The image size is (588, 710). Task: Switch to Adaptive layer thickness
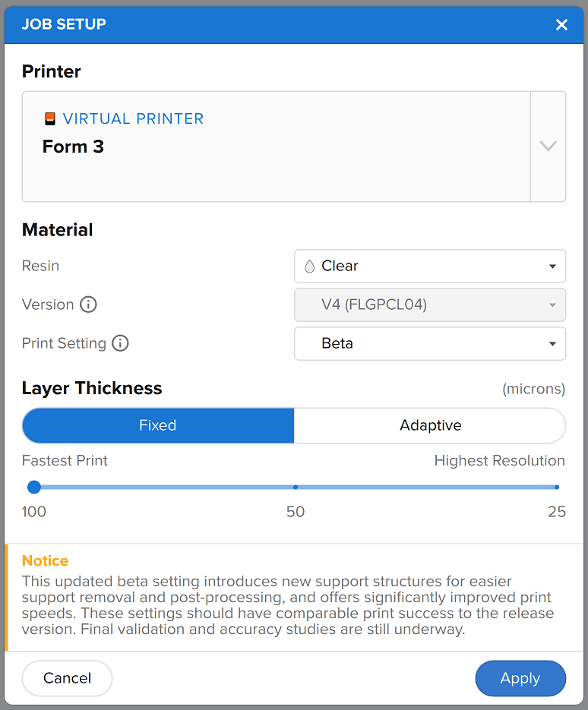430,425
